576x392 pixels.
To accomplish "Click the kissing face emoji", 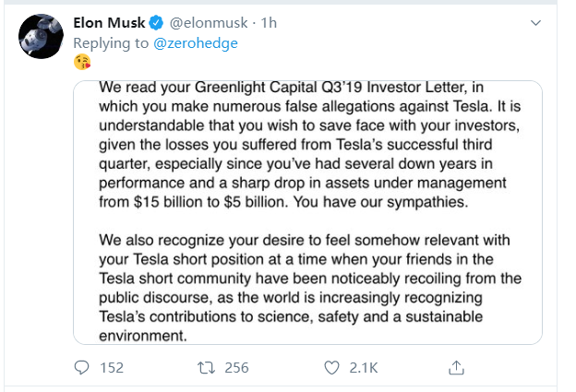I will pyautogui.click(x=81, y=63).
